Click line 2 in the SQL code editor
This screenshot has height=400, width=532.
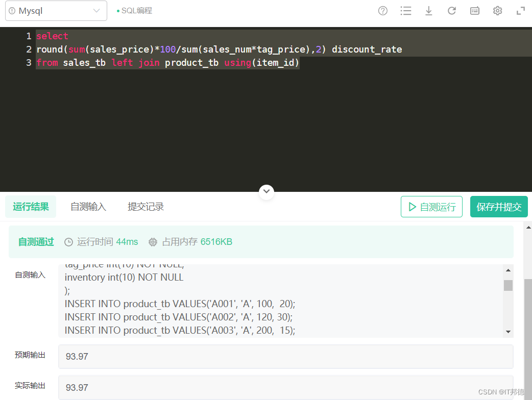[219, 49]
